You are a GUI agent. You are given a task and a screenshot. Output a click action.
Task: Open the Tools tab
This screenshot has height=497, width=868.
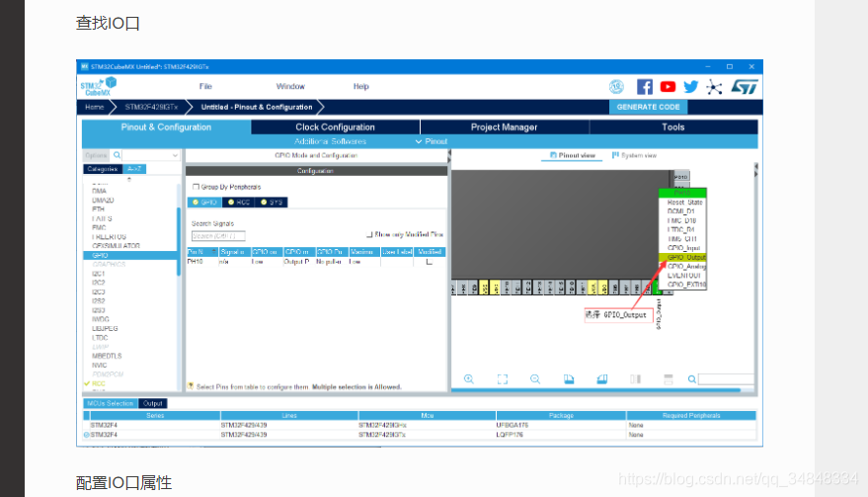(x=673, y=126)
